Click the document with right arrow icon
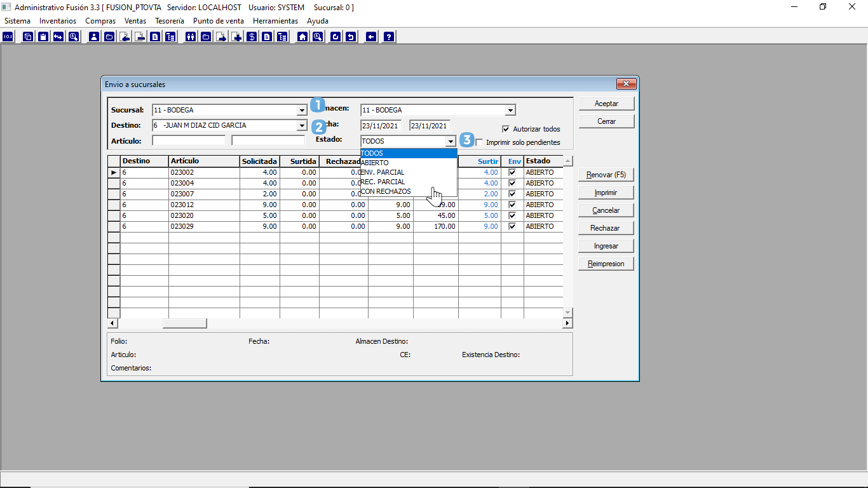Screen dimensions: 868x488 221,37
